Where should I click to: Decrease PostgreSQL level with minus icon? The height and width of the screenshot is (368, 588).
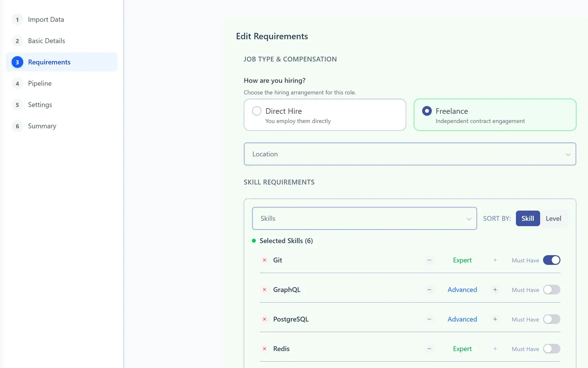coord(429,319)
